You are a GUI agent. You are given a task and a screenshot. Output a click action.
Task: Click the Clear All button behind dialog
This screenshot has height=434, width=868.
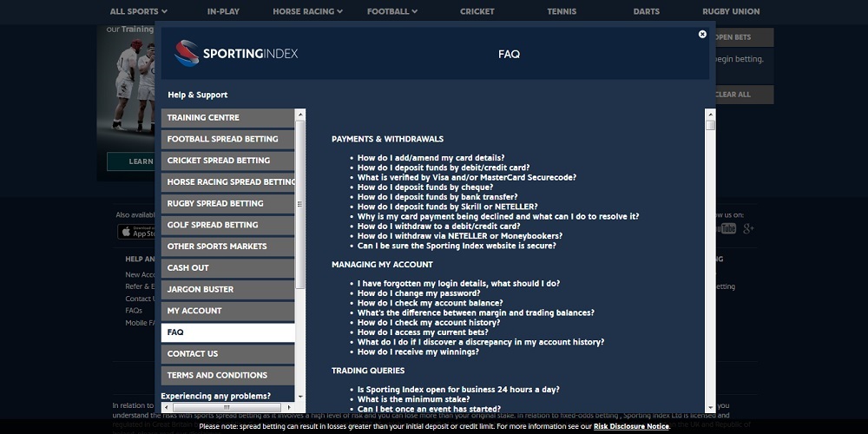(x=744, y=95)
